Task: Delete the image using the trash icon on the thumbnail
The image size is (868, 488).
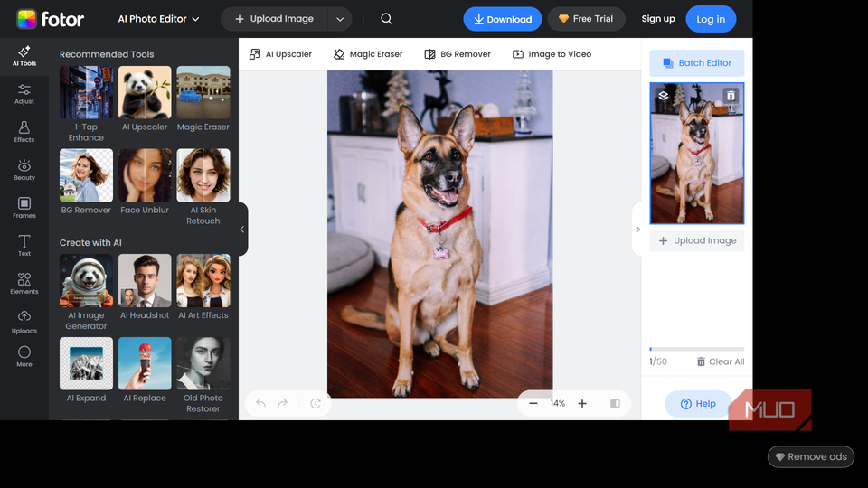Action: tap(731, 95)
